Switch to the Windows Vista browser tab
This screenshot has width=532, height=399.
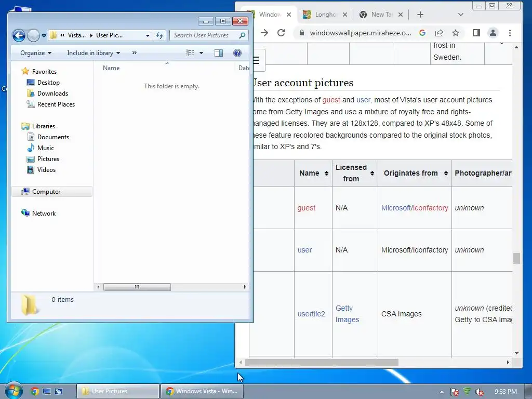click(270, 15)
